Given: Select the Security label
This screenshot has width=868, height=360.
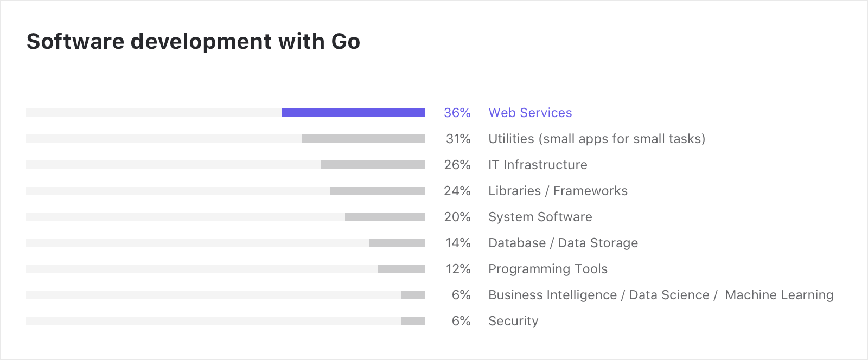Looking at the screenshot, I should point(513,321).
